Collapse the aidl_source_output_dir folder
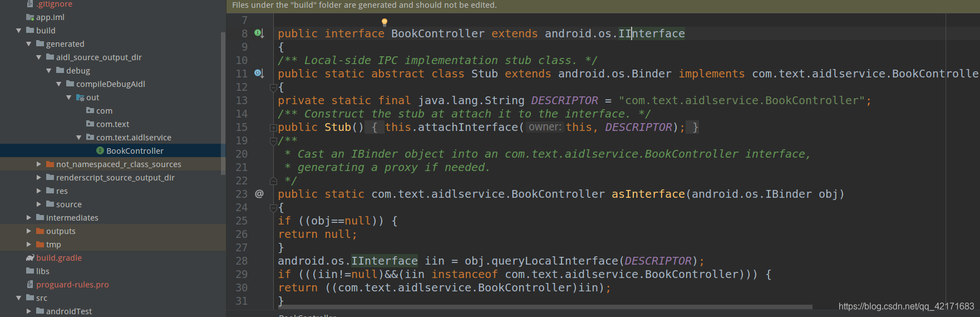The image size is (980, 317). [x=39, y=57]
